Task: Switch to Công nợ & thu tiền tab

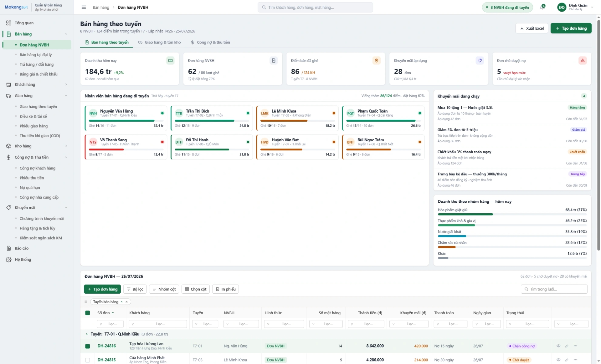Action: click(210, 42)
